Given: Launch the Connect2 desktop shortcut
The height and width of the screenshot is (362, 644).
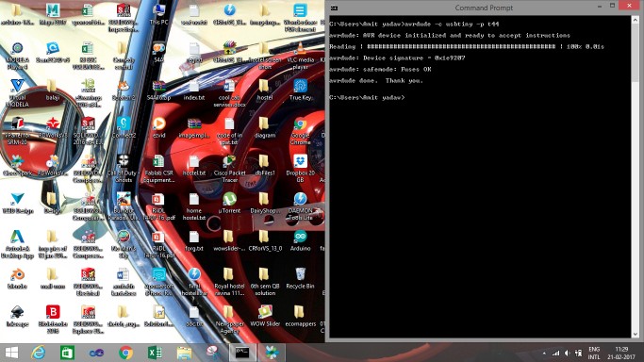Looking at the screenshot, I should (x=124, y=127).
